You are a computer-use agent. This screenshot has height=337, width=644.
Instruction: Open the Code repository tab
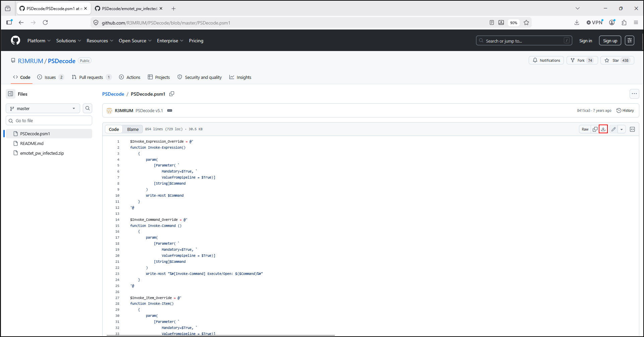coord(22,77)
